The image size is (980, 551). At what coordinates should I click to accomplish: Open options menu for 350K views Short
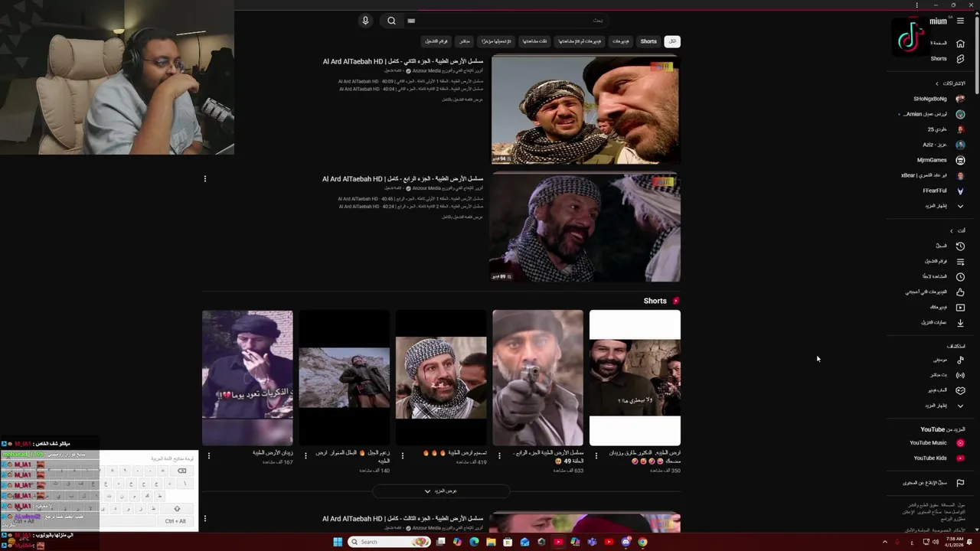[x=596, y=455]
